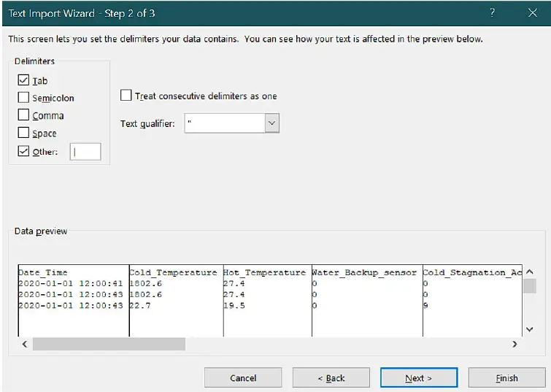This screenshot has width=551, height=392.
Task: Select the Water_Backup_sensor column header in preview
Action: point(364,272)
